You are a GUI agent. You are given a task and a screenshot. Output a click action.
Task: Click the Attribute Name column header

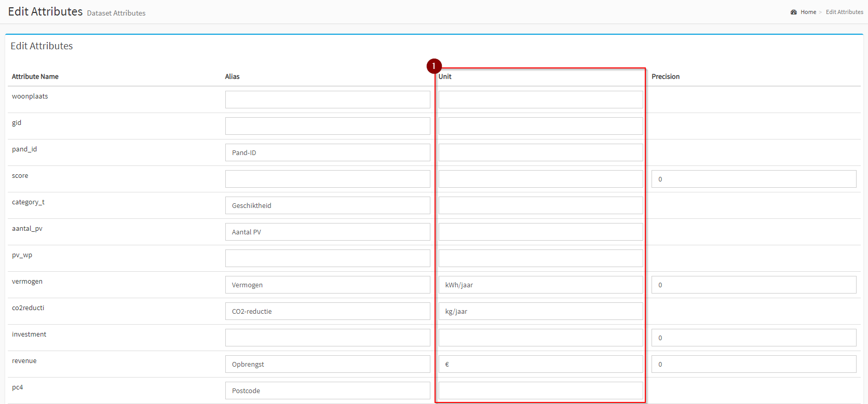click(x=35, y=76)
